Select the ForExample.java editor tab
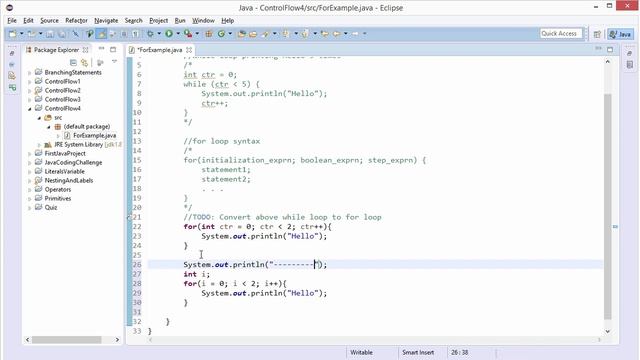640x360 pixels. pos(160,50)
